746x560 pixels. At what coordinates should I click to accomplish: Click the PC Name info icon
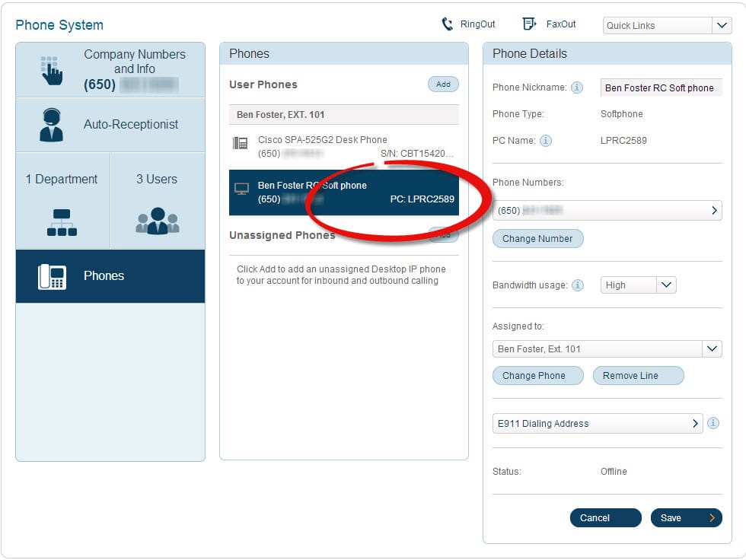coord(546,141)
